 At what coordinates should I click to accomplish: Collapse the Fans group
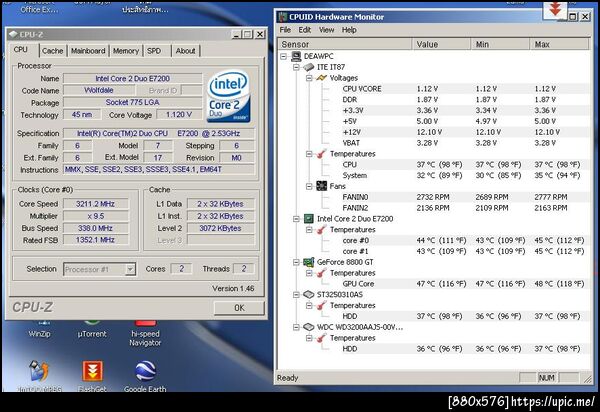click(x=309, y=186)
